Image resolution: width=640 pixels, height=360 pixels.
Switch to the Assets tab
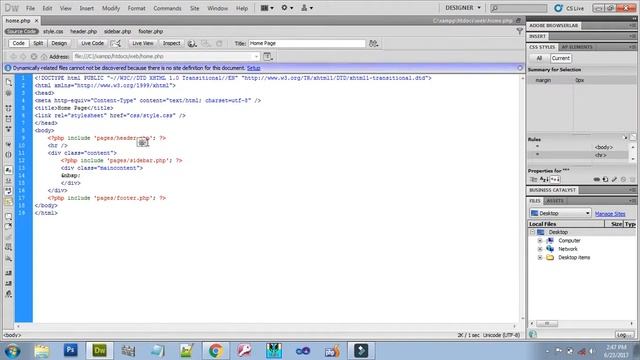555,201
